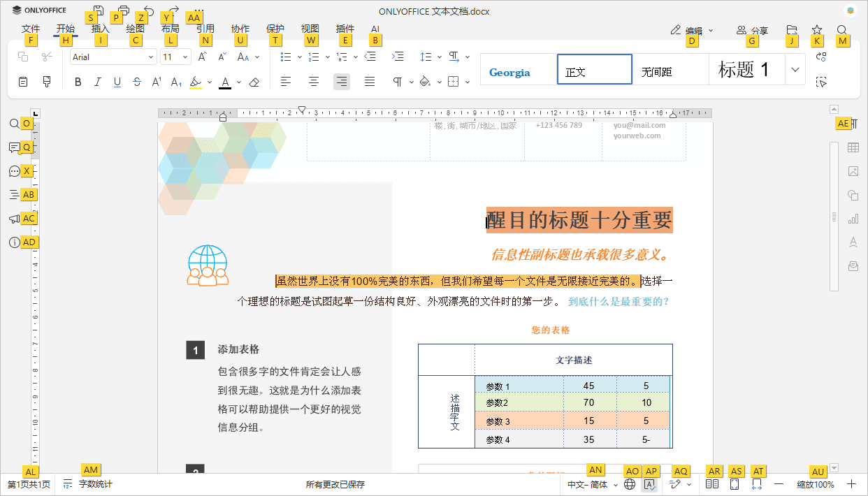Open the Navigation headings panel
The image size is (868, 496).
[x=14, y=194]
